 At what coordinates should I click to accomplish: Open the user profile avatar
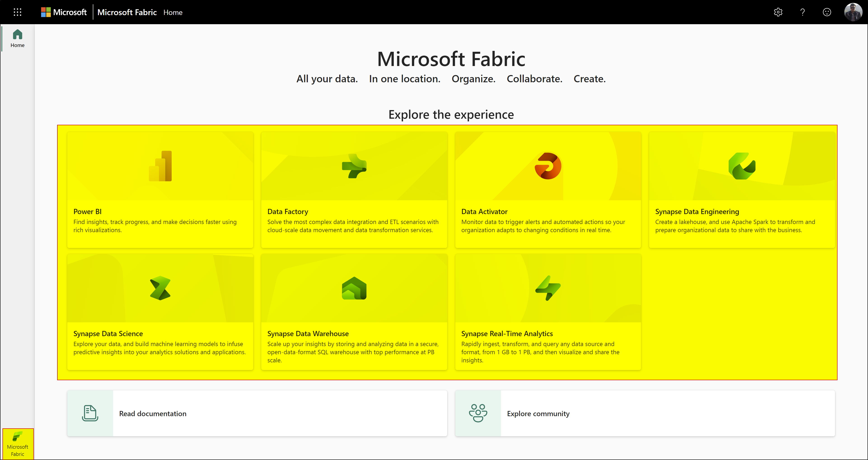click(853, 12)
